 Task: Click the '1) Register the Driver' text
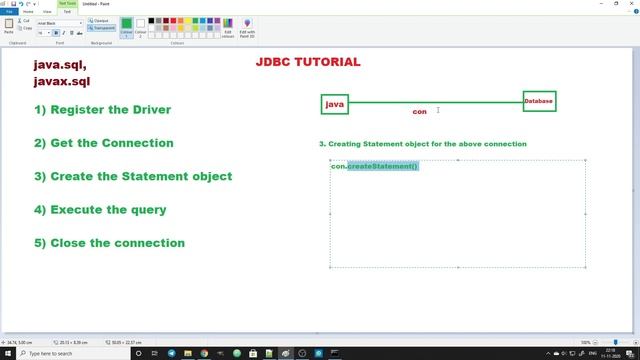(x=102, y=110)
